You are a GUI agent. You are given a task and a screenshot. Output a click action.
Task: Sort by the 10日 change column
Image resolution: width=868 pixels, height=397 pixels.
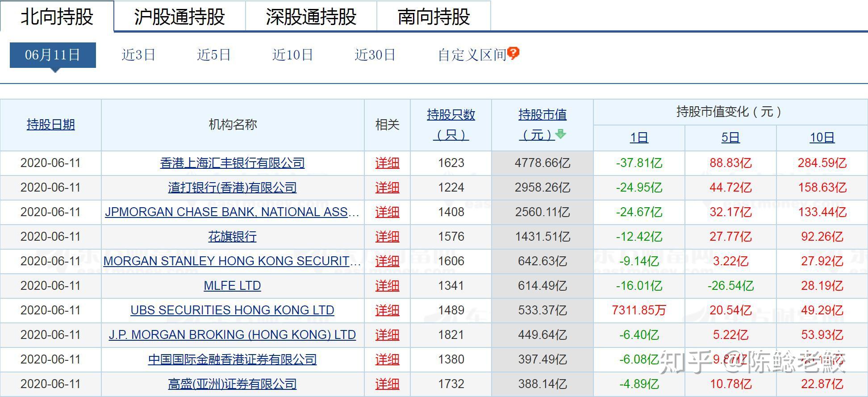822,138
